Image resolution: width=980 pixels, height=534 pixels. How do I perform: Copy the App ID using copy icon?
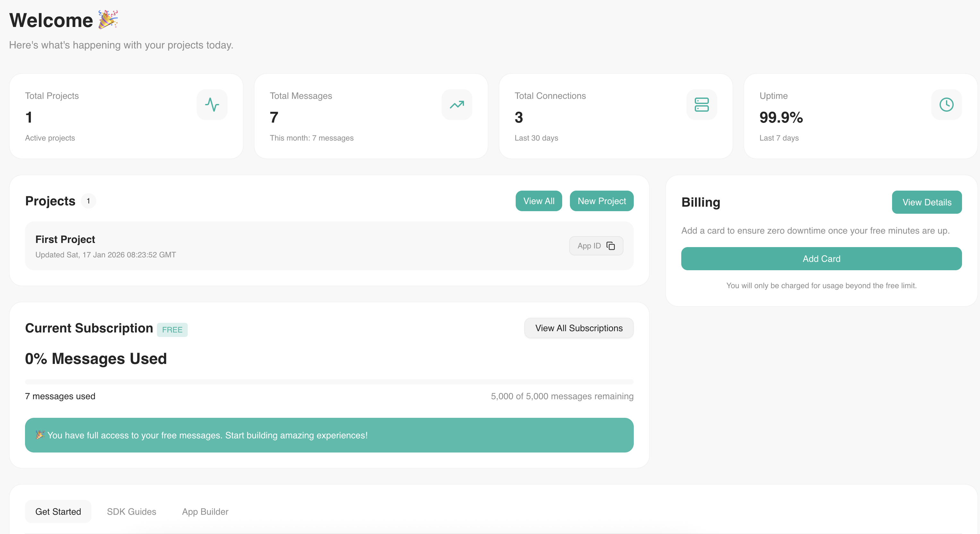(611, 246)
